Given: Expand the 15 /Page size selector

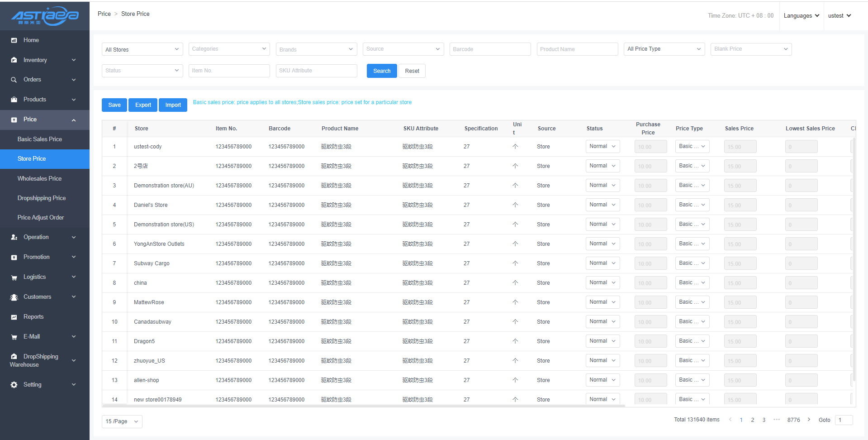Looking at the screenshot, I should point(122,421).
